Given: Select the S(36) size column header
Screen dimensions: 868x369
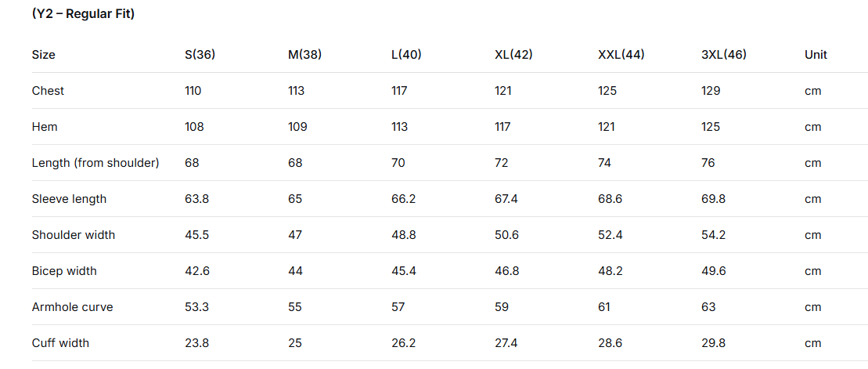Looking at the screenshot, I should point(200,55).
